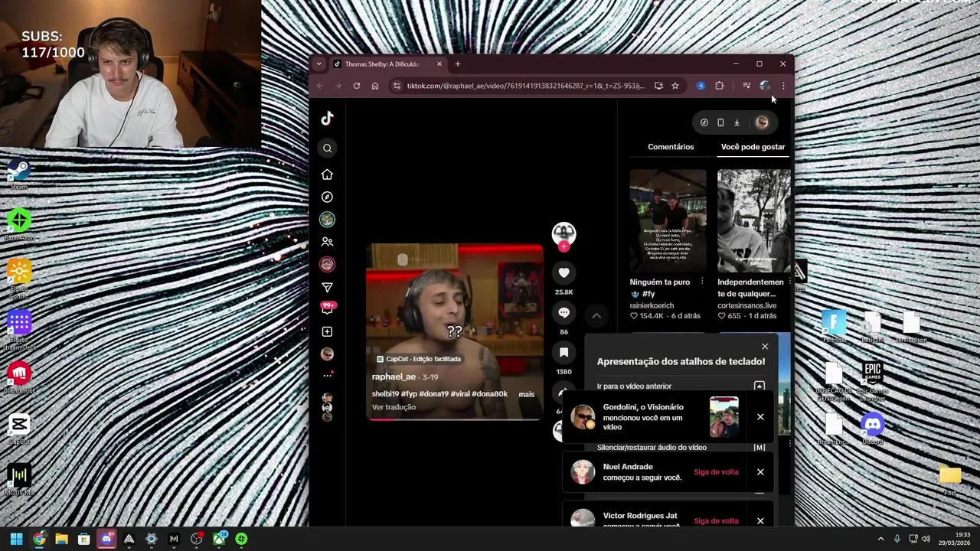Open a new Chrome tab
The image size is (980, 551).
pyautogui.click(x=458, y=64)
